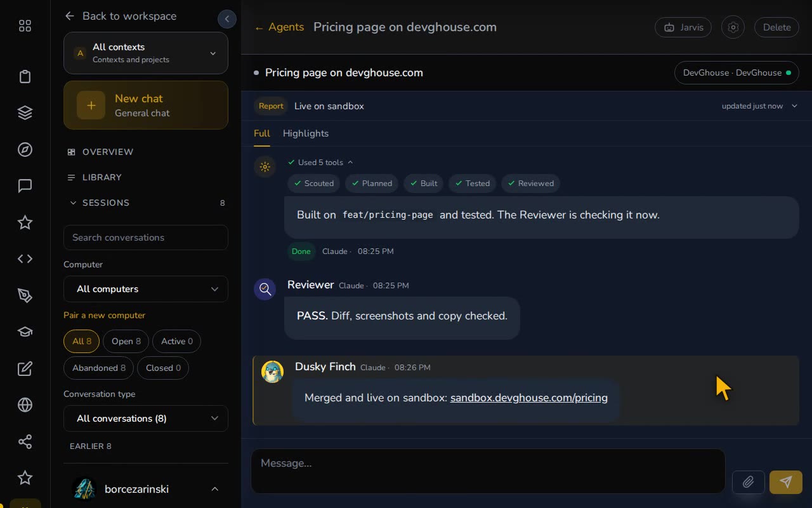812x508 pixels.
Task: Focus the Search conversations field
Action: 146,237
